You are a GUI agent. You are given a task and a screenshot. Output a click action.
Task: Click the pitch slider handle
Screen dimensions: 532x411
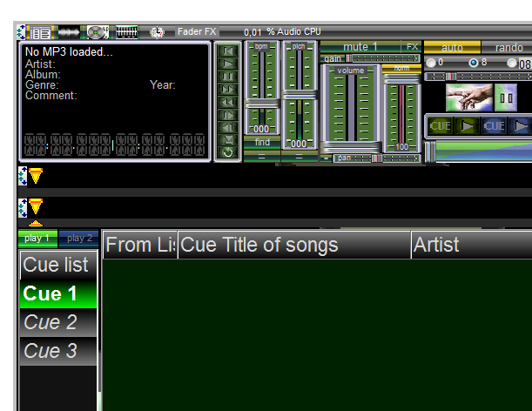click(x=300, y=94)
